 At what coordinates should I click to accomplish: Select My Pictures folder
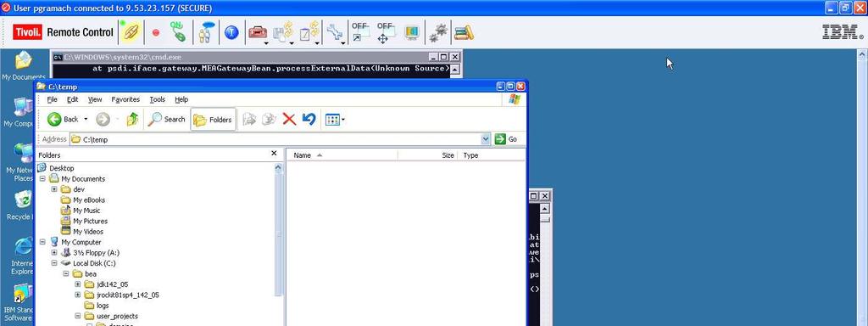click(x=90, y=221)
